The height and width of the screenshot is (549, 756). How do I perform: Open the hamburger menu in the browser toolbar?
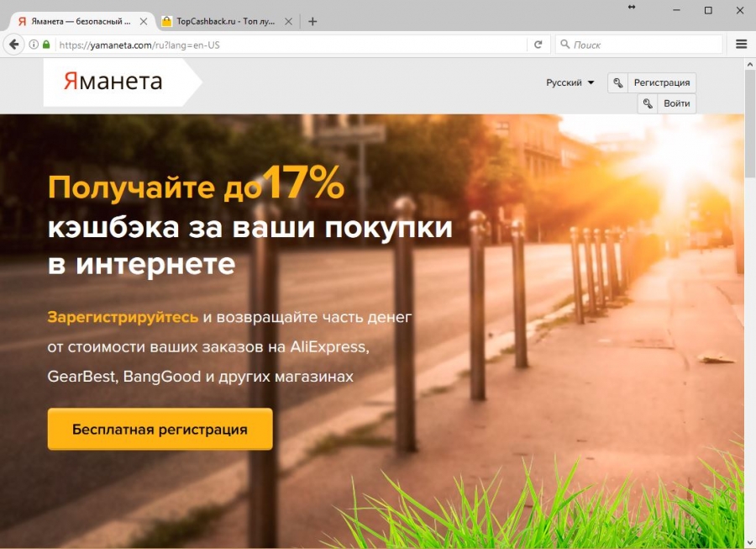(x=741, y=45)
